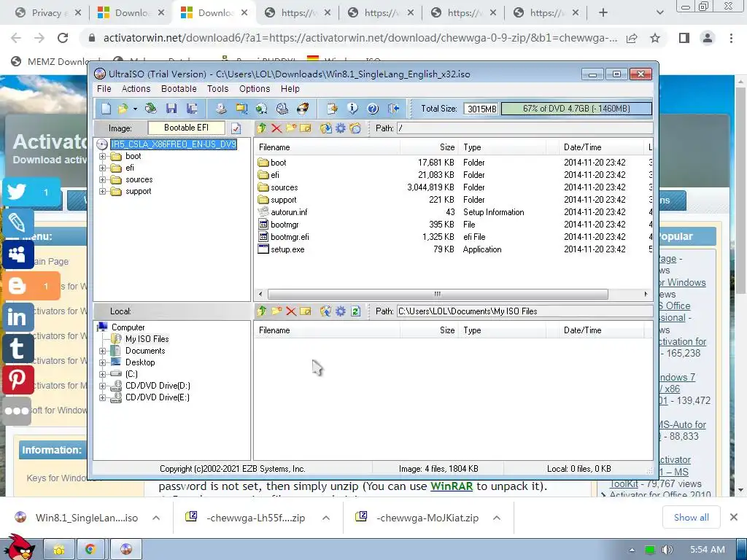
Task: Click the gear icon in Local pane toolbar
Action: [341, 311]
